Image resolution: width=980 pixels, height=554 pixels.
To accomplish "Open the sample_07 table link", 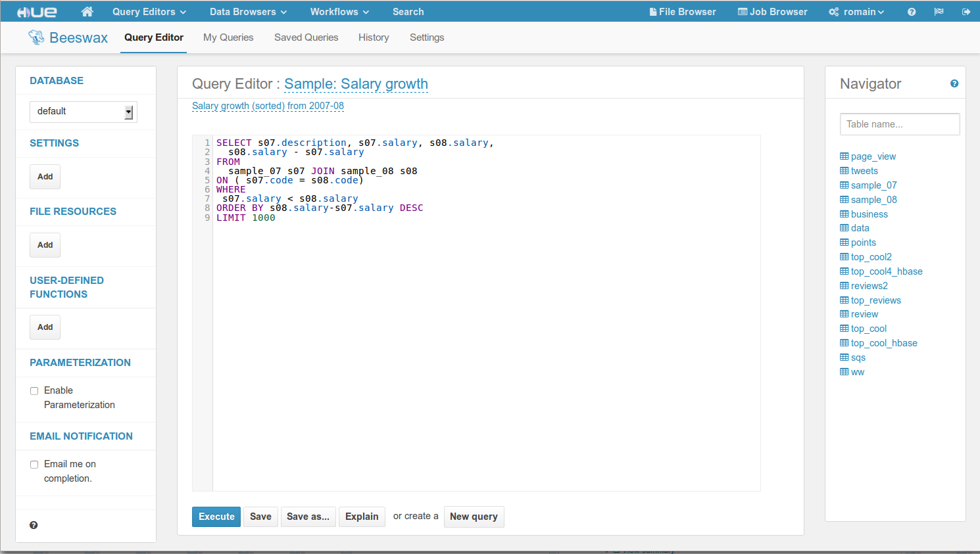I will 873,185.
